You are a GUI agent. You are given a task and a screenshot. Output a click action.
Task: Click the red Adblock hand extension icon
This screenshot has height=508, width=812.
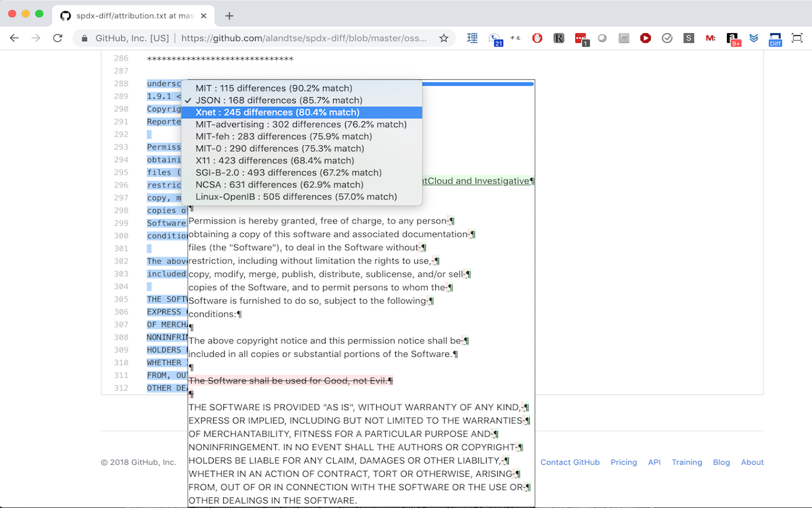point(537,38)
